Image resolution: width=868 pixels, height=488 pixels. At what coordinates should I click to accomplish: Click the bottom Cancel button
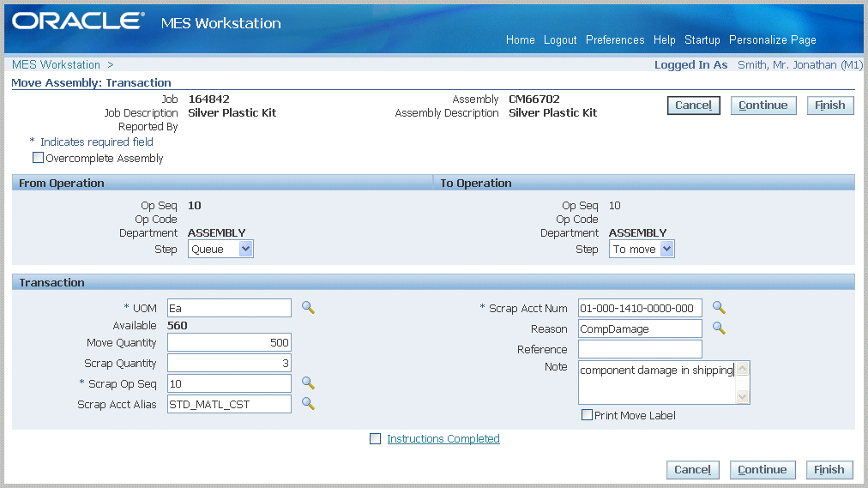pos(692,470)
